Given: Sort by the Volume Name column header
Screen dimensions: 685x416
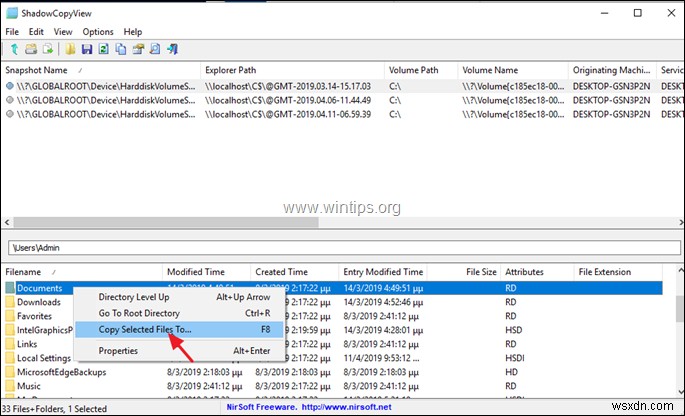Looking at the screenshot, I should pos(513,70).
